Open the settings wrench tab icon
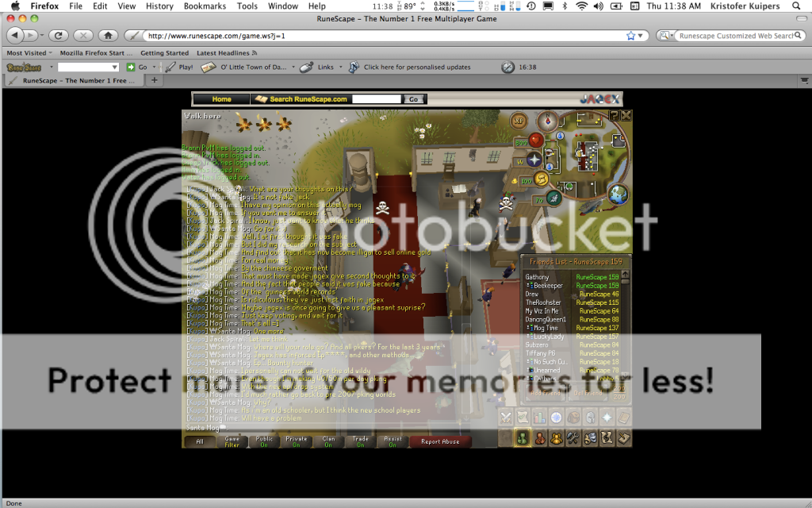 pyautogui.click(x=573, y=437)
